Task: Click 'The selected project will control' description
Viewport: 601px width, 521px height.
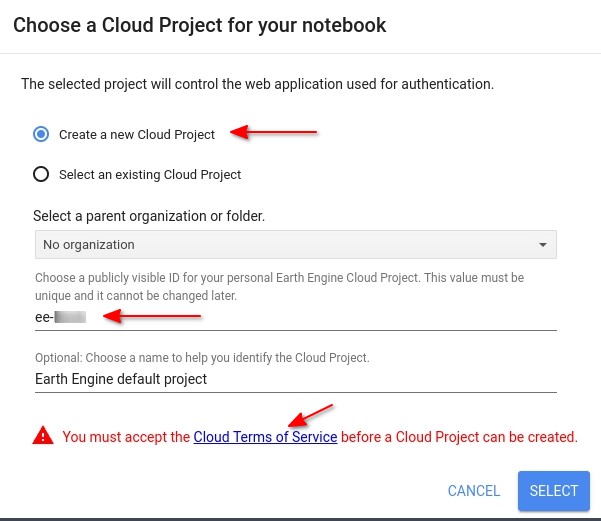Action: pos(258,84)
